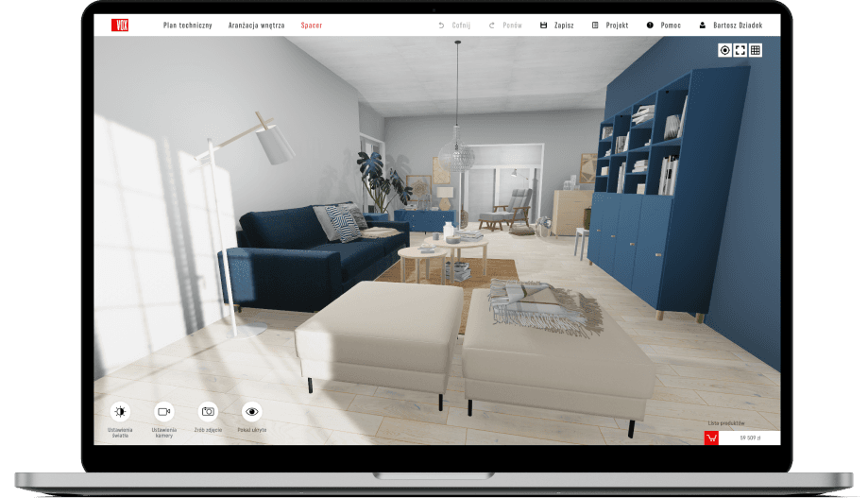
Task: Save project using Zapisz
Action: click(557, 26)
